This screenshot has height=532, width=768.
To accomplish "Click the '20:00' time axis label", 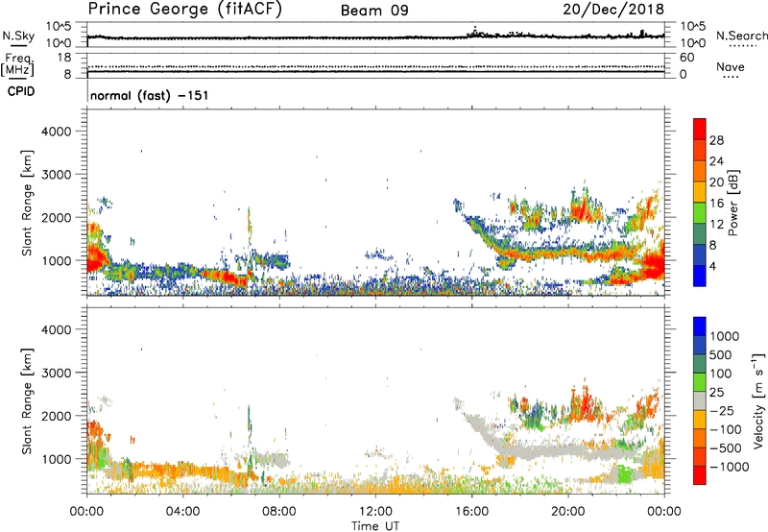I will coord(567,512).
